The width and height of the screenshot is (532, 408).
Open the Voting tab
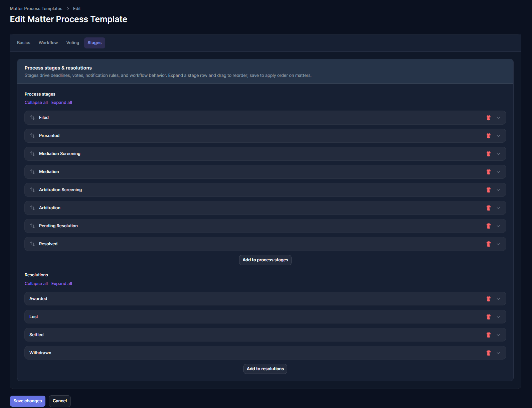coord(73,43)
